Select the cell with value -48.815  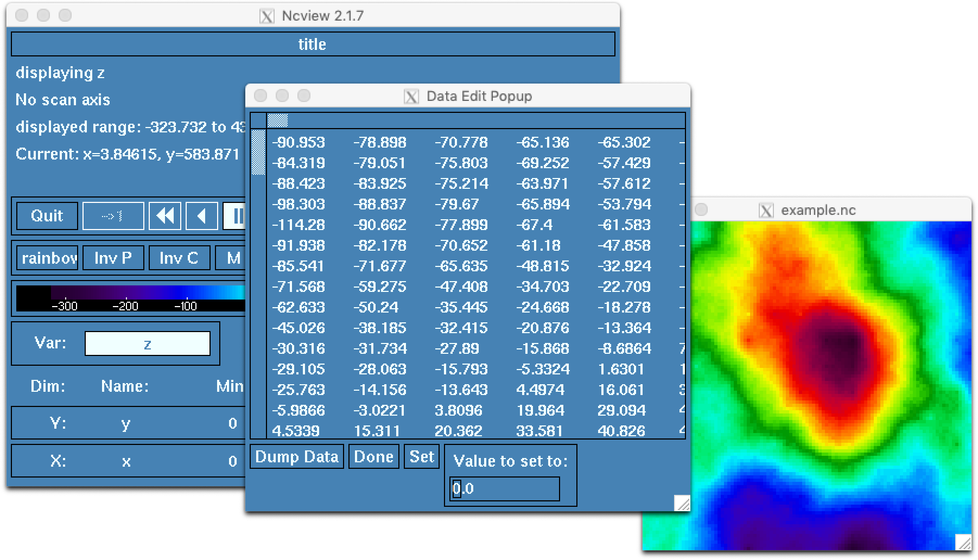point(543,266)
